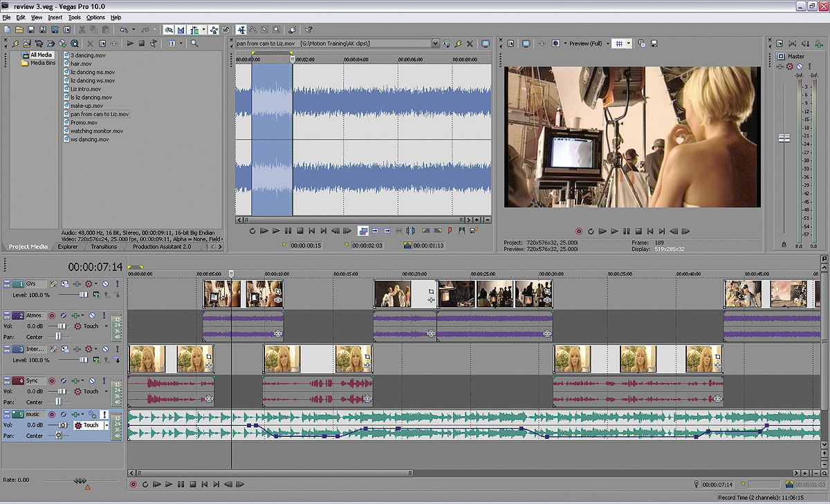Toggle Automatic Crossfades in the toolbar

pos(181,30)
